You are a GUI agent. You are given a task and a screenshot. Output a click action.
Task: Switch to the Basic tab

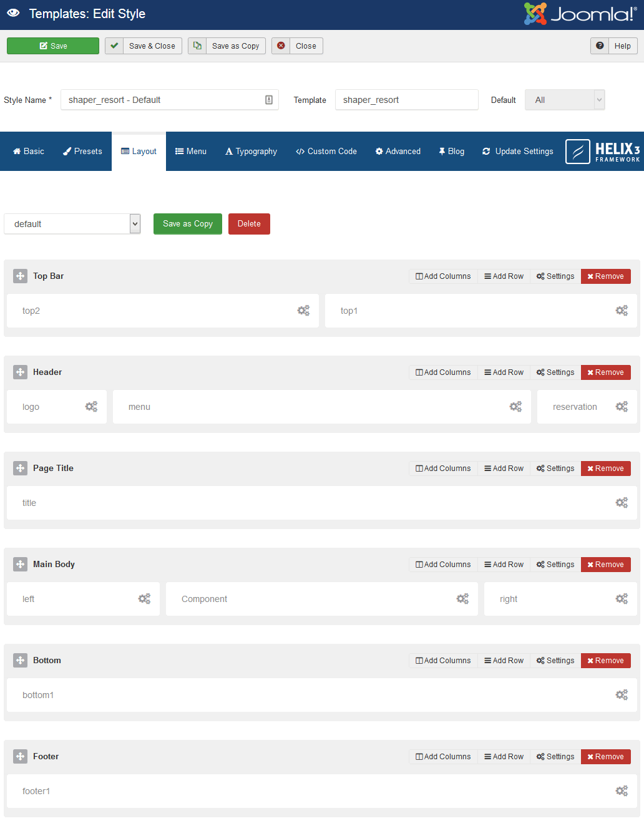tap(29, 152)
